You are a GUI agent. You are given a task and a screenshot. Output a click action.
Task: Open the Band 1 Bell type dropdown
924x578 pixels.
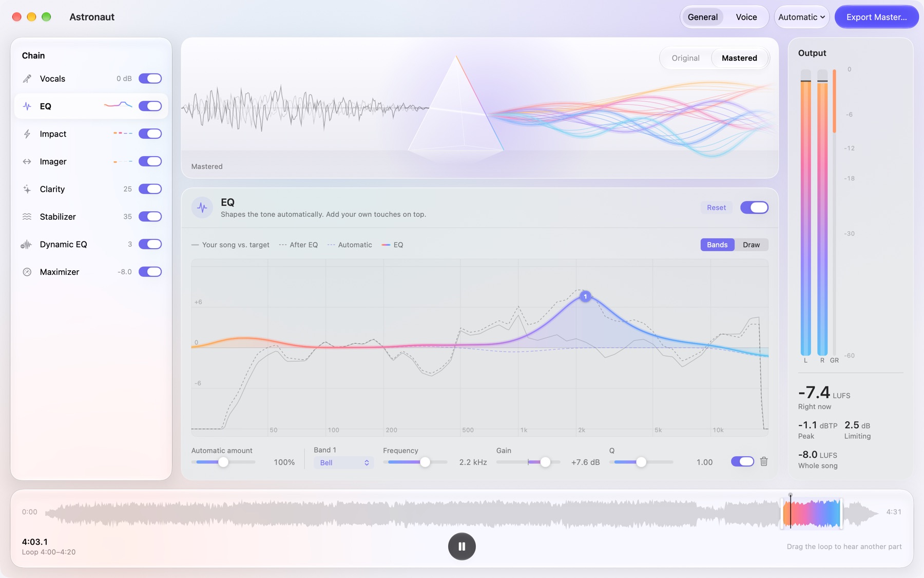344,462
